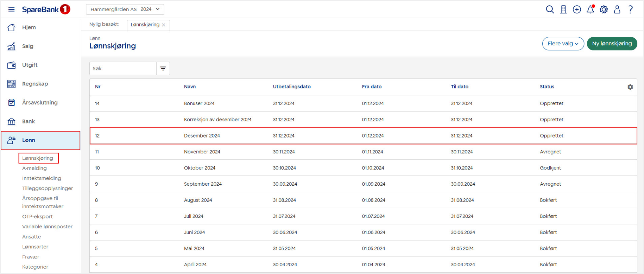Click the search magnifier icon in header
This screenshot has width=644, height=274.
point(550,9)
